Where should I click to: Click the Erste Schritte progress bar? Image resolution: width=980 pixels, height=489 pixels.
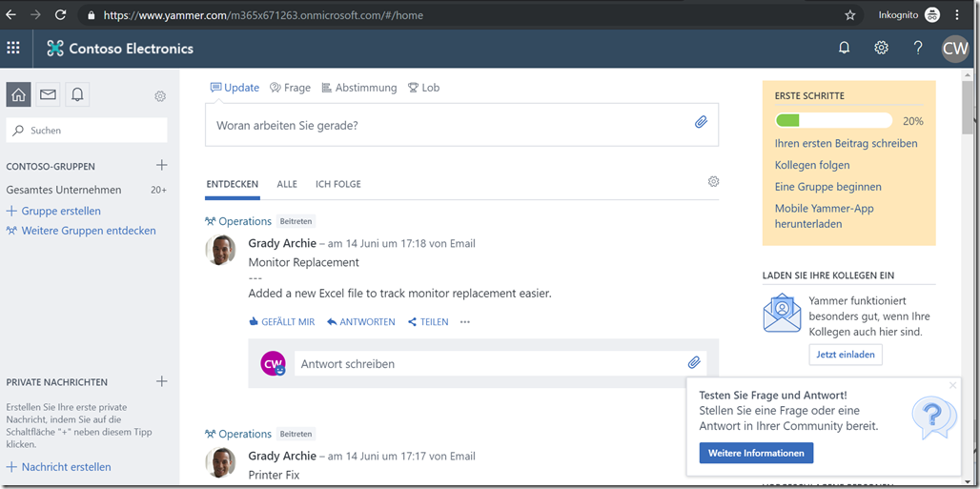834,121
